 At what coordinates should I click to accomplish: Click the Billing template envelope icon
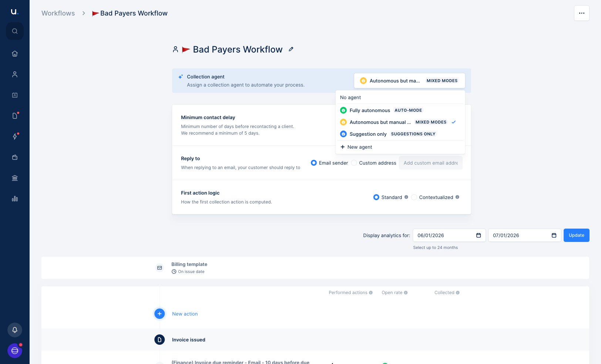click(159, 268)
